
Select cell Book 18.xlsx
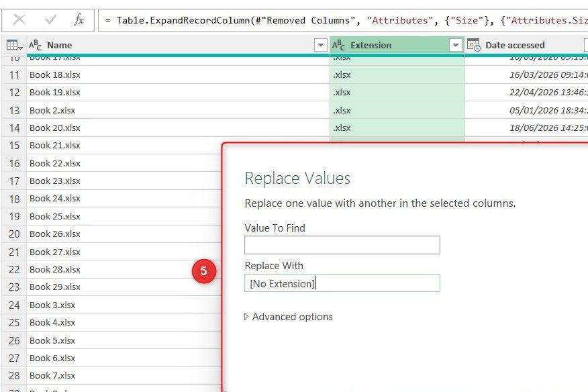178,75
